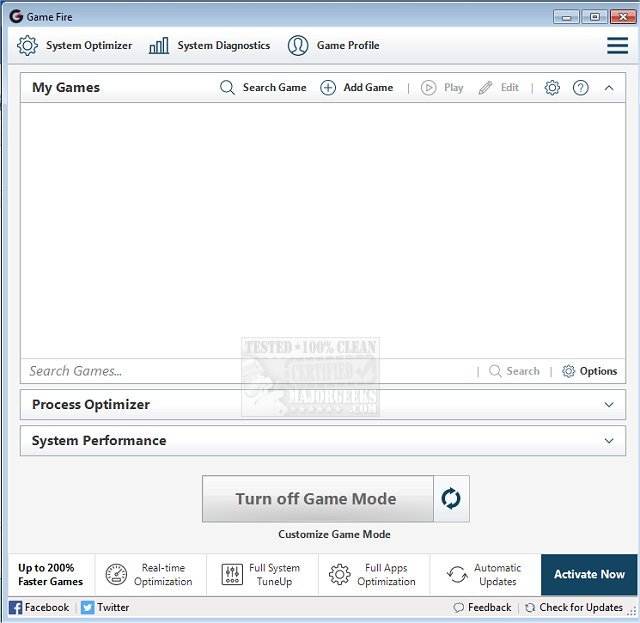Turn off Game Mode
The image size is (640, 623).
click(317, 498)
